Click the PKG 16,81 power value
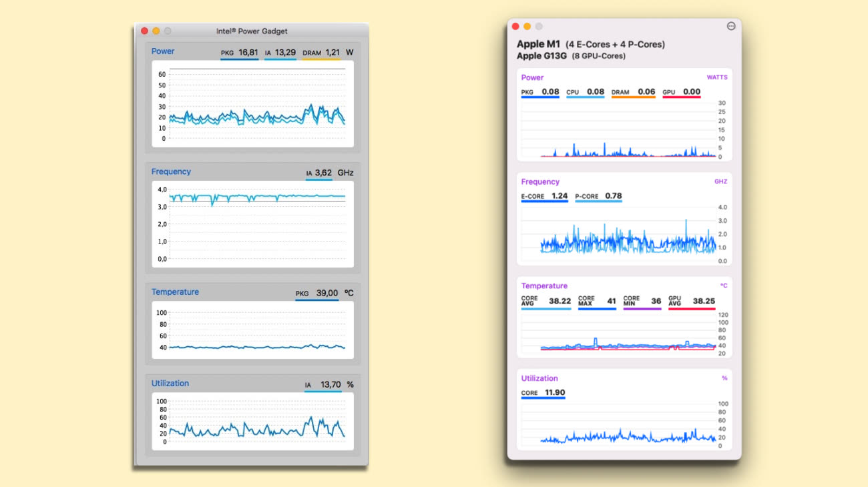Viewport: 868px width, 487px height. point(240,53)
